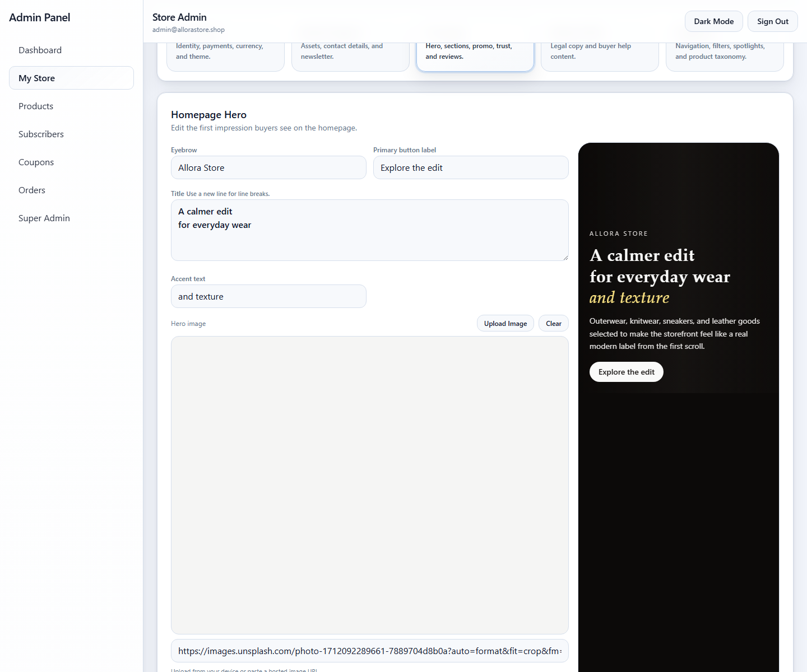Select My Store in the sidebar
Screen dimensions: 807x672
pos(36,78)
